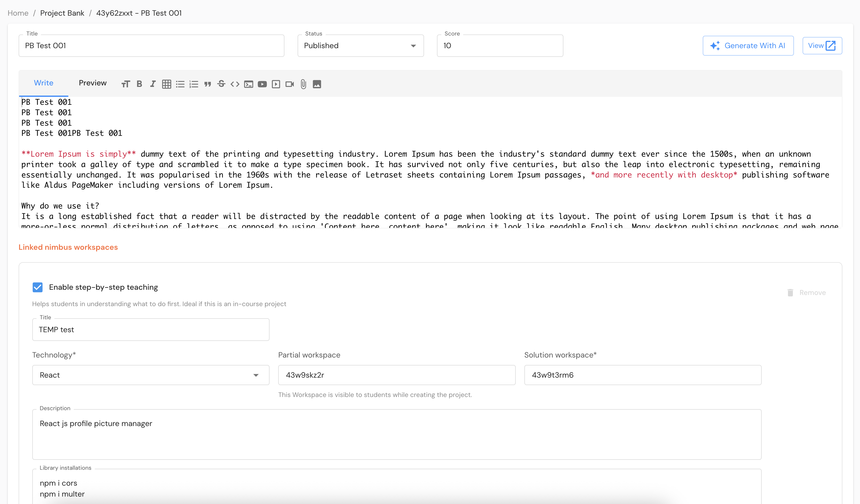Switch to the Preview tab
The width and height of the screenshot is (860, 504).
click(x=93, y=83)
